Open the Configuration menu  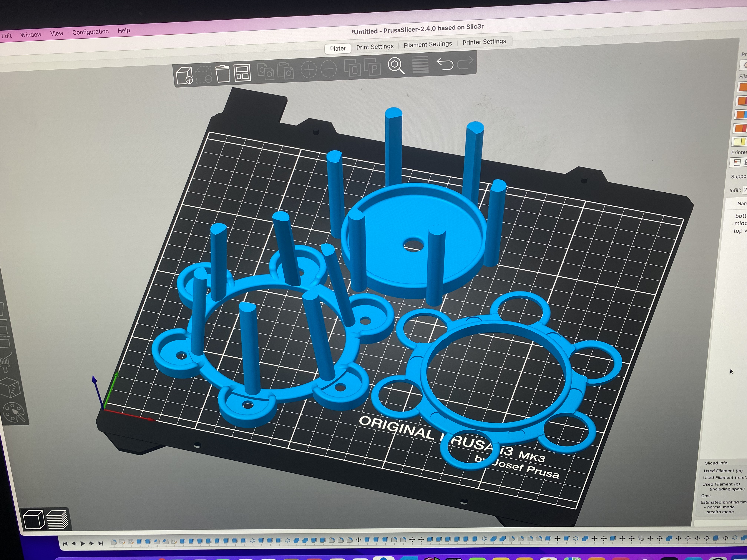91,32
